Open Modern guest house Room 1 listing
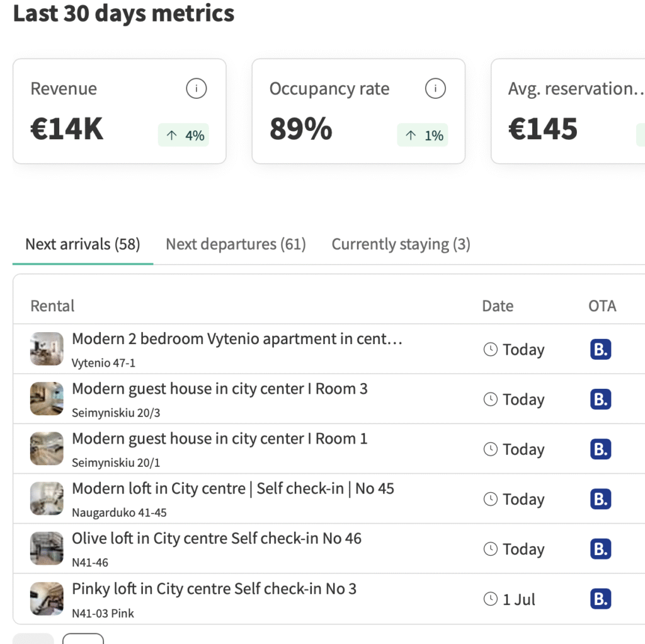 [x=219, y=439]
